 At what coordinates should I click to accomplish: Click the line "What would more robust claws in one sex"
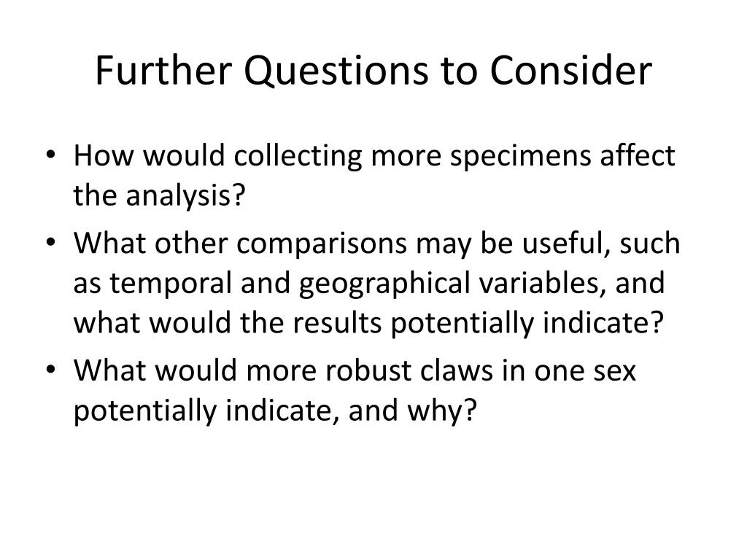pos(355,370)
